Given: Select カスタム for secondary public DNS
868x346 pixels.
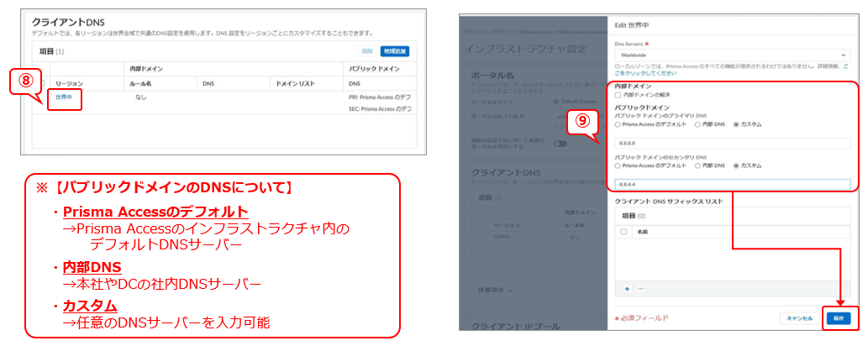Looking at the screenshot, I should (x=736, y=165).
